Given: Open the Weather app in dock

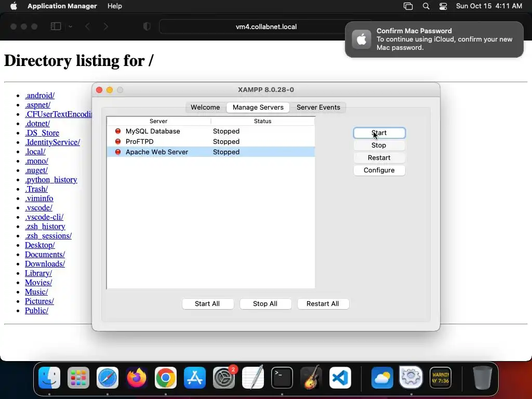Looking at the screenshot, I should click(382, 378).
